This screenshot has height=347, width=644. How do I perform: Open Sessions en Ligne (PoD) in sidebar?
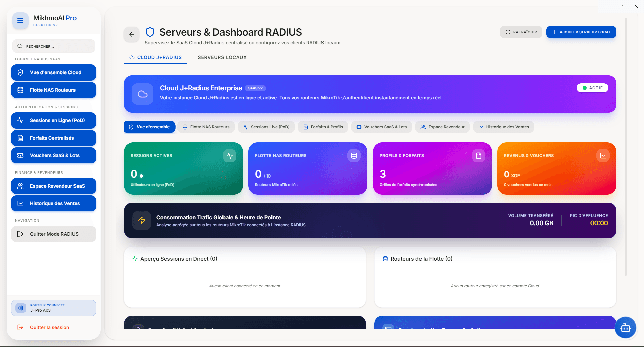pyautogui.click(x=54, y=120)
